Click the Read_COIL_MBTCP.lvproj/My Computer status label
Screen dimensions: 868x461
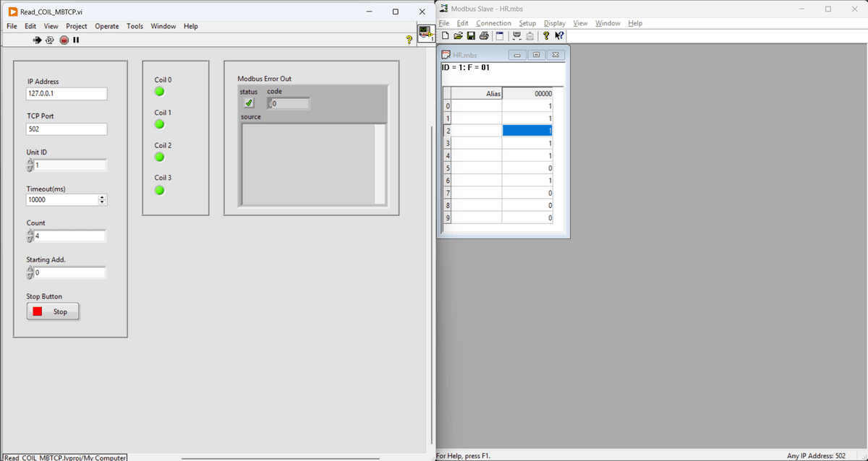(65, 457)
